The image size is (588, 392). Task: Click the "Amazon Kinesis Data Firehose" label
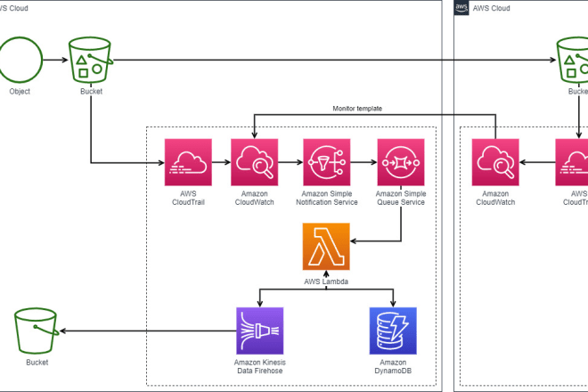pyautogui.click(x=260, y=366)
